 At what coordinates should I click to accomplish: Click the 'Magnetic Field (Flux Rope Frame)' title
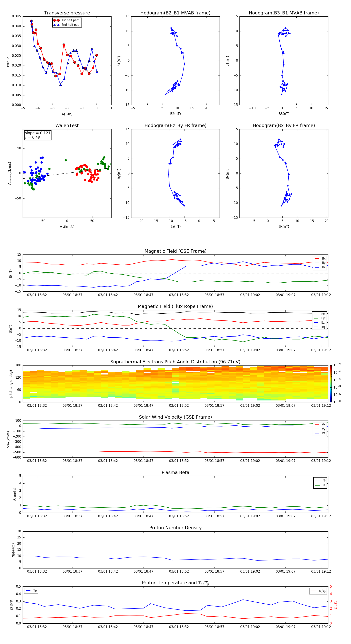coord(175,307)
